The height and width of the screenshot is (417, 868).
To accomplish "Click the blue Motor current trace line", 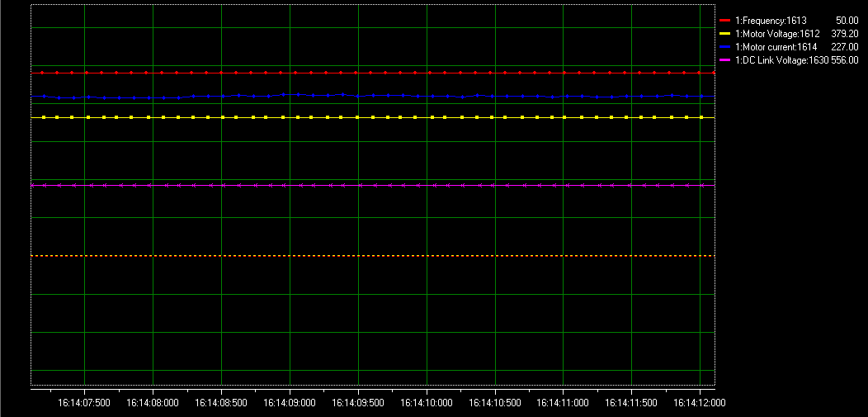I will coord(371,96).
